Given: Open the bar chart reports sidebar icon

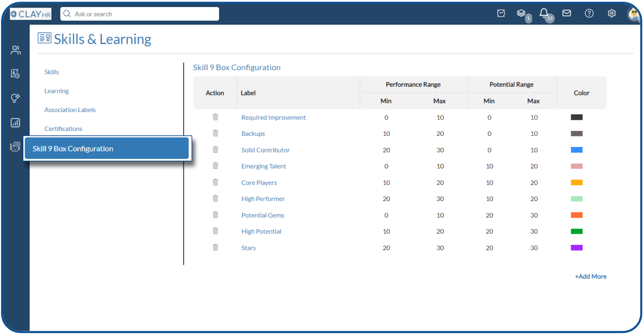Looking at the screenshot, I should point(15,123).
